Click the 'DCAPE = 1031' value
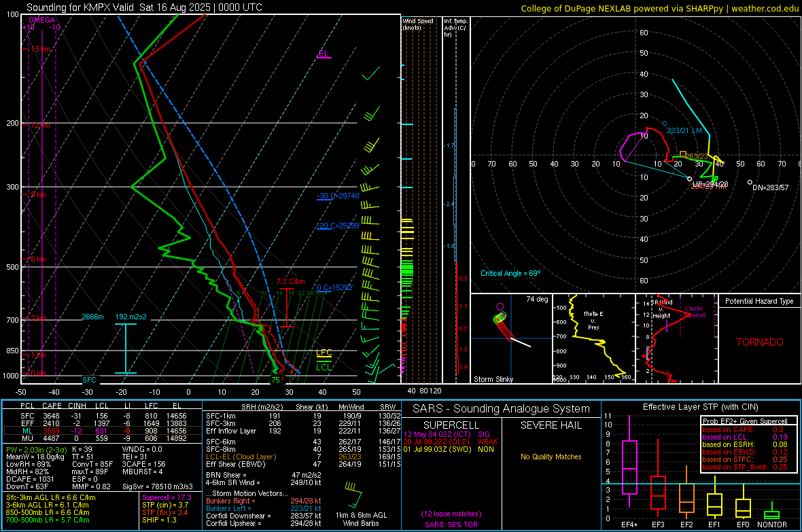Viewport: 802px width, 532px height. click(x=30, y=479)
